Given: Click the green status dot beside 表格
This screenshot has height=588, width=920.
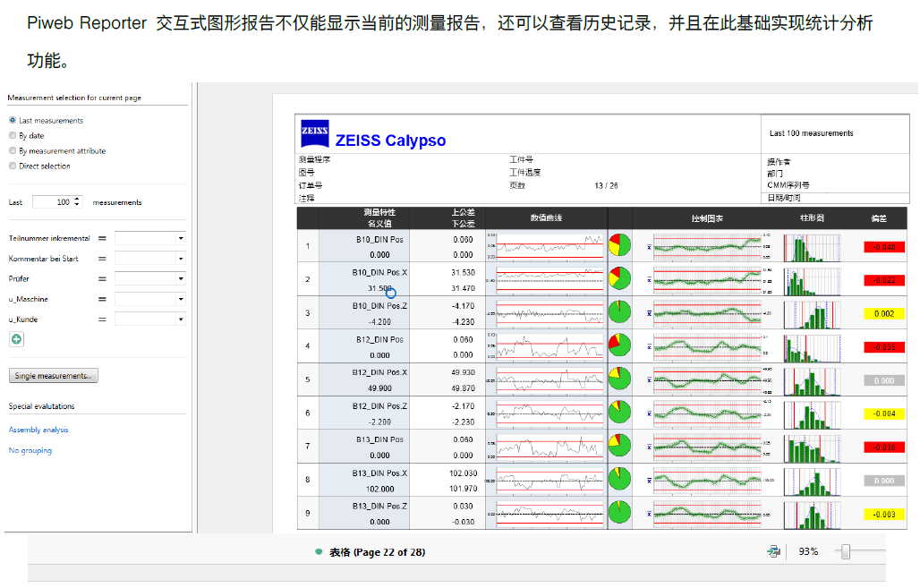Looking at the screenshot, I should [x=319, y=551].
